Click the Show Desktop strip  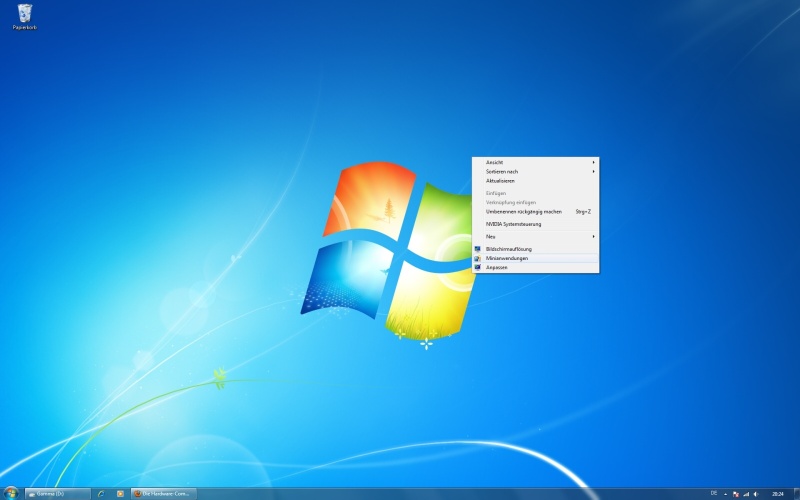click(x=796, y=494)
